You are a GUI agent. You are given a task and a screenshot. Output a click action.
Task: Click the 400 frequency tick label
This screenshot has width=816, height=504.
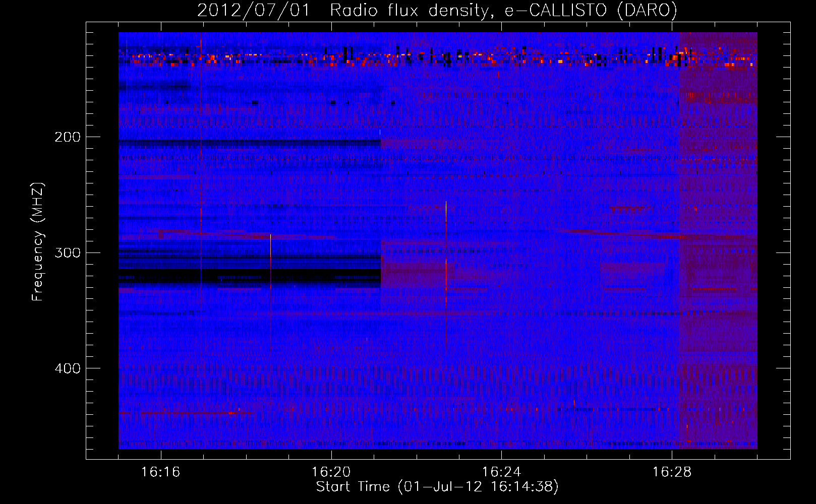coord(68,368)
